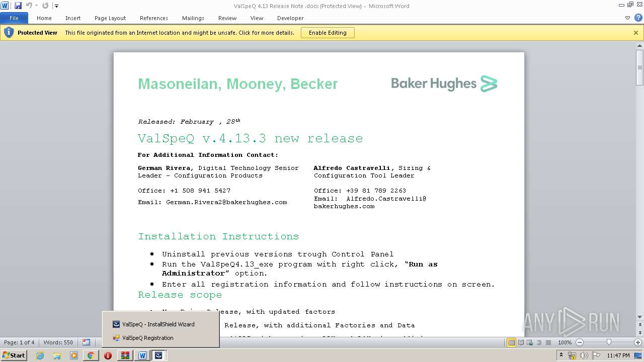Screen dimensions: 644x362
Task: Open the Page Layout tab
Action: pyautogui.click(x=110, y=18)
